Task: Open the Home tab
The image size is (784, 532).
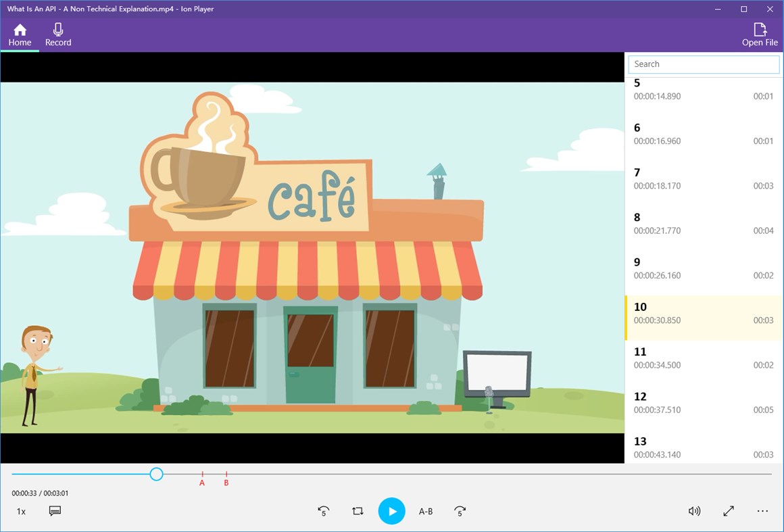Action: (x=20, y=35)
